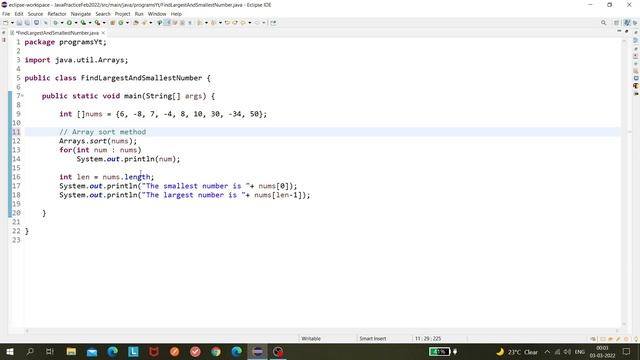Minimize the editor area using small minimize icon
Image resolution: width=640 pixels, height=360 pixels.
point(619,31)
